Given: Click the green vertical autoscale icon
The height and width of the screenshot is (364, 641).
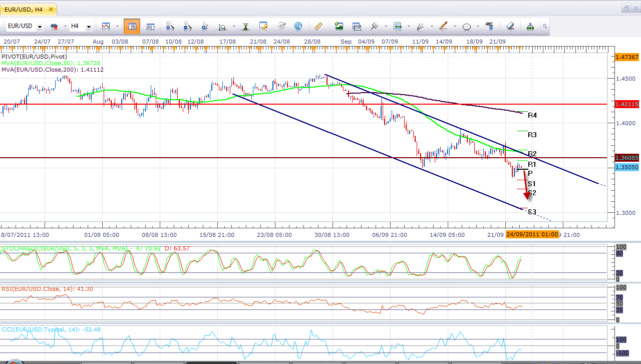Looking at the screenshot, I should tap(245, 26).
